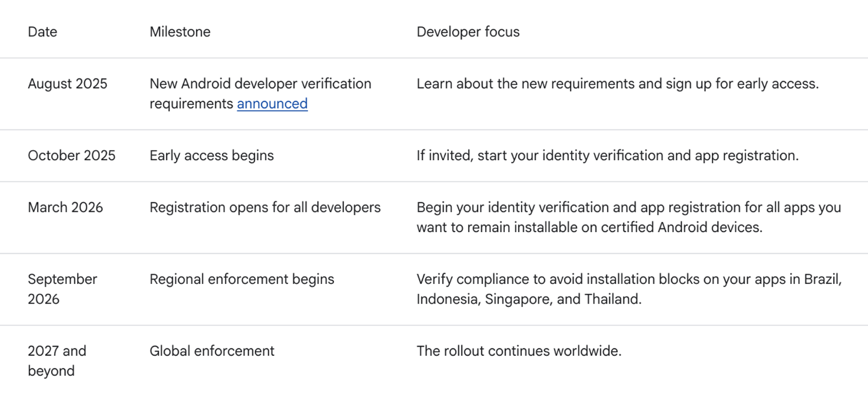Click the 'Regional enforcement begins' milestone
Viewport: 868px width, 417px height.
(242, 279)
